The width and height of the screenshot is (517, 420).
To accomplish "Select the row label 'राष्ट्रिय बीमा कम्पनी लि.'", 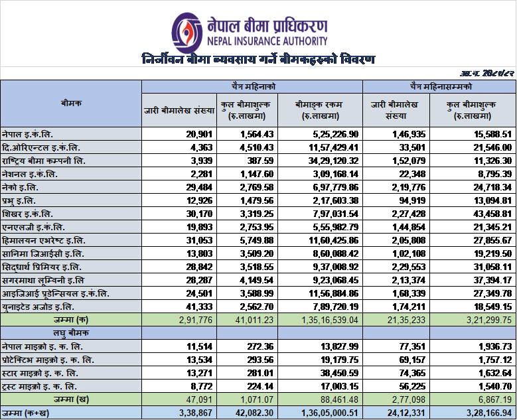I will click(44, 161).
